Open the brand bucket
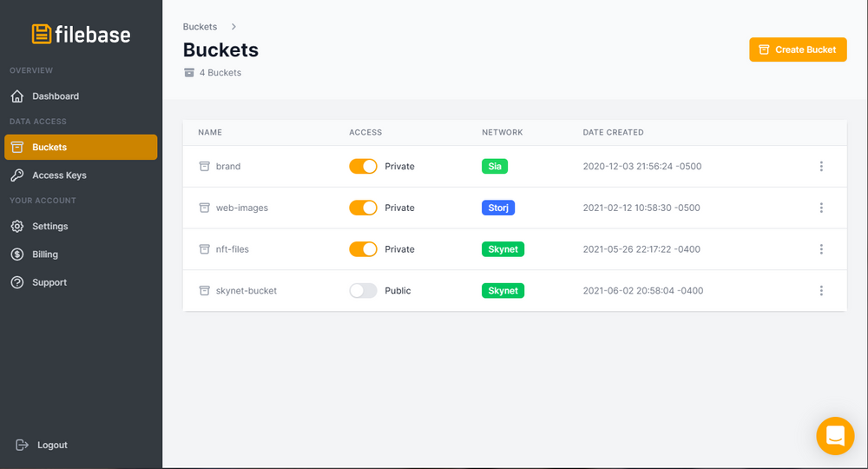The image size is (868, 469). [228, 166]
